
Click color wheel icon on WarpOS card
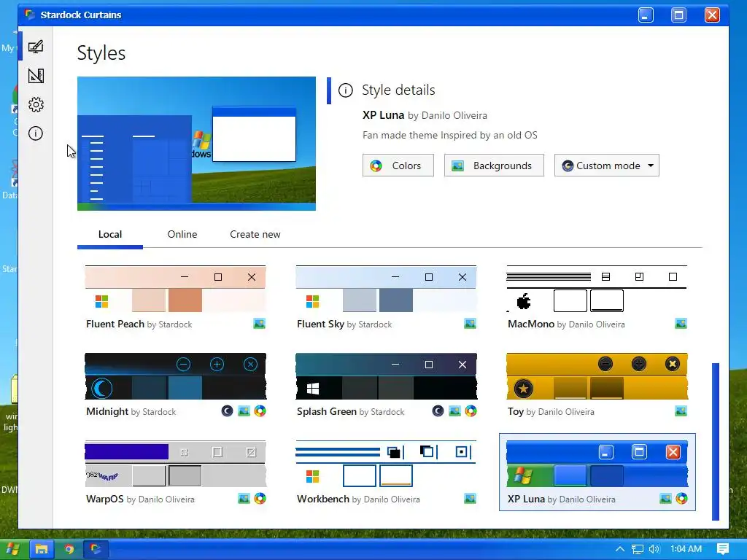pos(260,499)
